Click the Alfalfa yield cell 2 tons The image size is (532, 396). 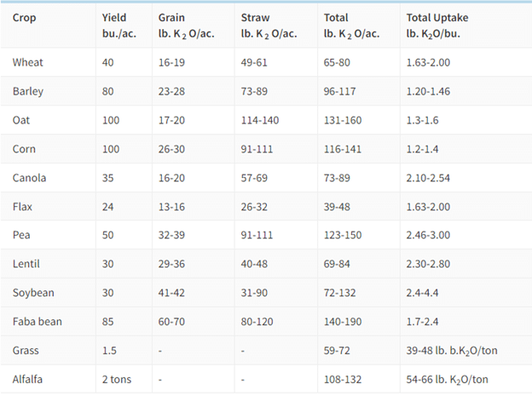coord(118,379)
